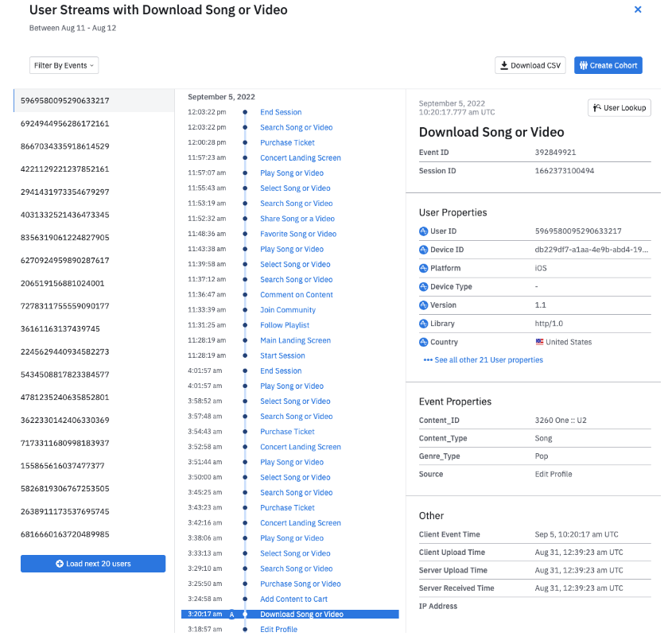Click timeline dot for Start Session
This screenshot has width=668, height=644.
point(245,355)
